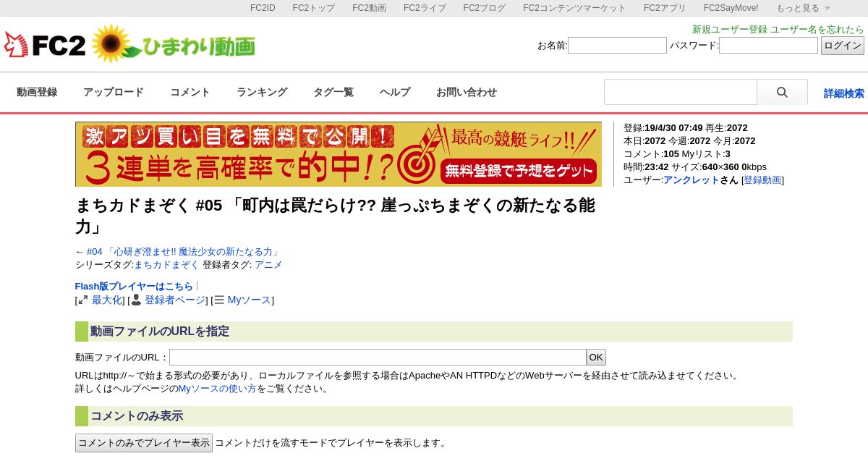Click the video title heading text

click(335, 216)
